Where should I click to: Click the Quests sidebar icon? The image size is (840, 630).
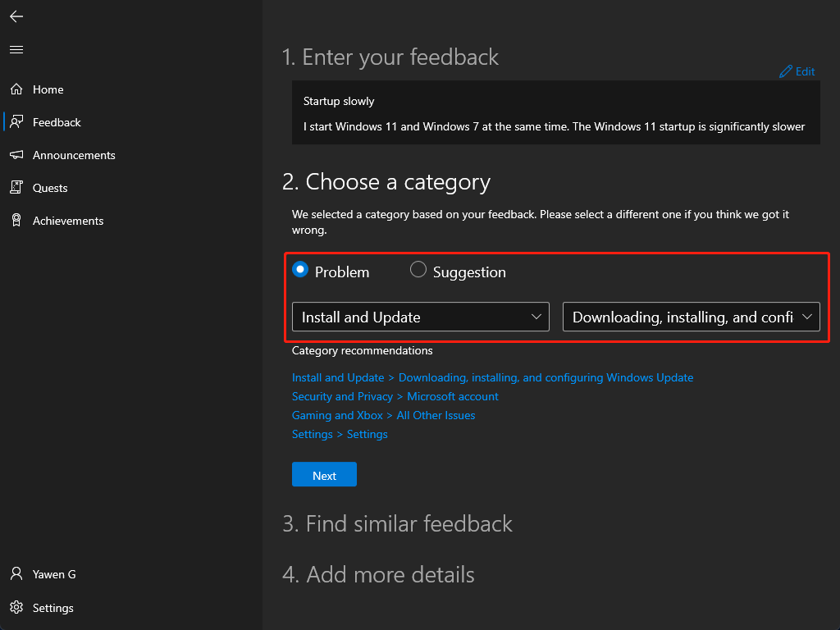pyautogui.click(x=16, y=188)
